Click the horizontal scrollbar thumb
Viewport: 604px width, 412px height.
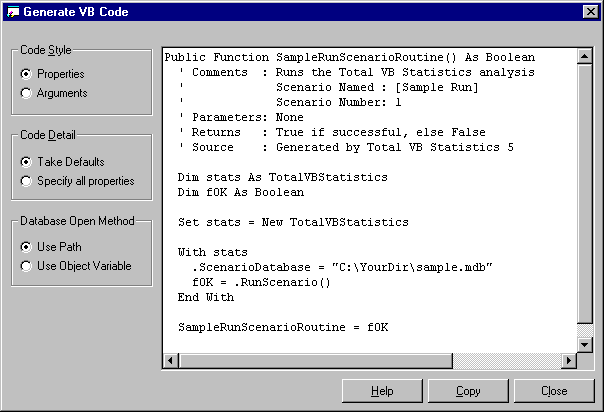coord(315,361)
